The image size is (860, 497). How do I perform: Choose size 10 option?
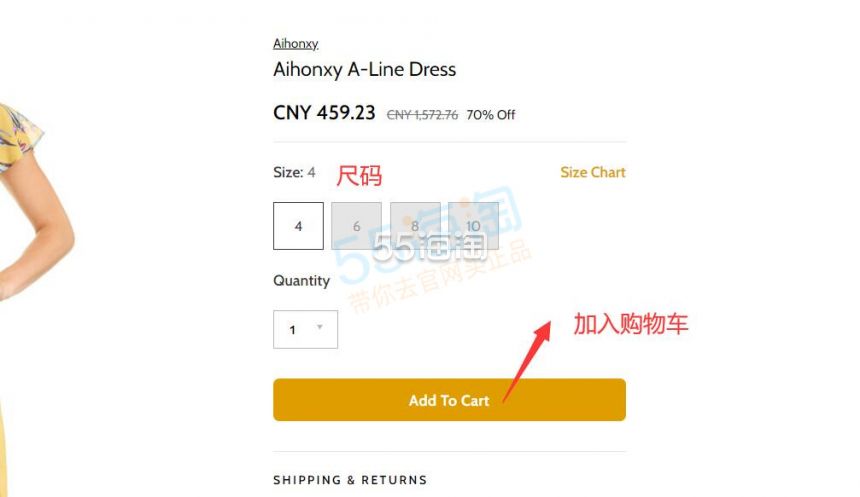(473, 226)
